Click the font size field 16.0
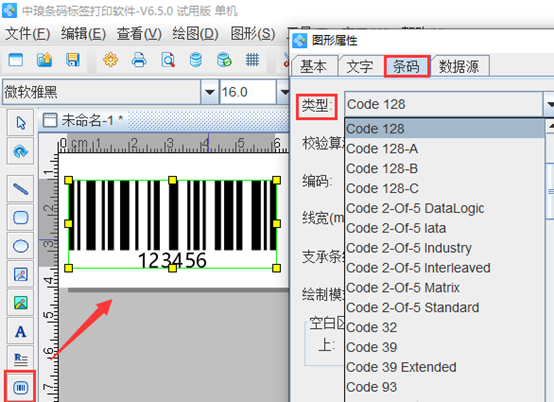Screen dimensions: 554x402 [247, 92]
